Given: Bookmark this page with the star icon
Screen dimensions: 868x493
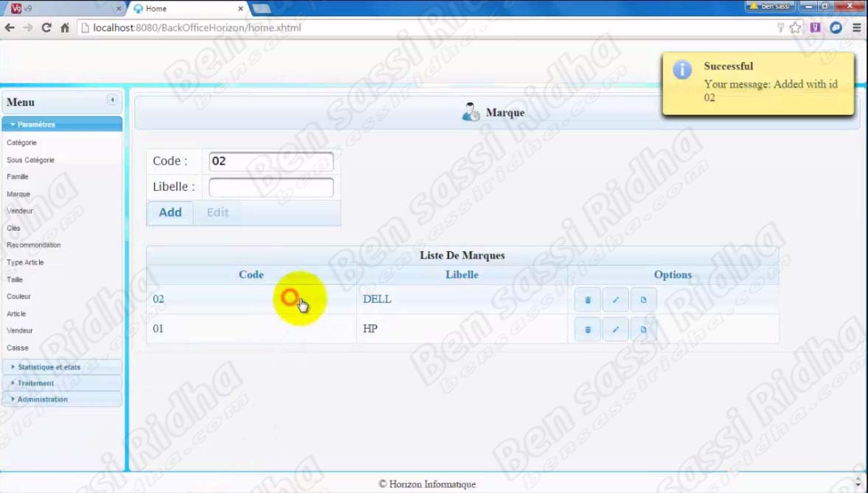Looking at the screenshot, I should point(795,28).
